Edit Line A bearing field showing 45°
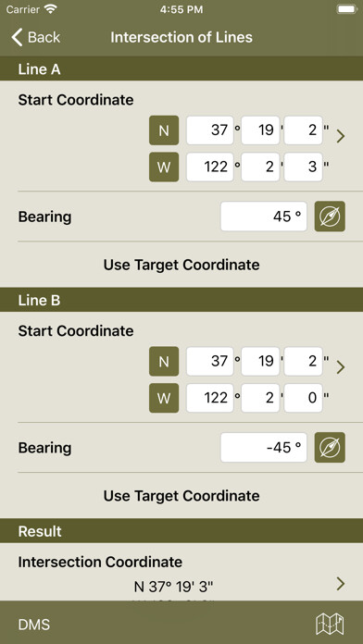 tap(264, 216)
